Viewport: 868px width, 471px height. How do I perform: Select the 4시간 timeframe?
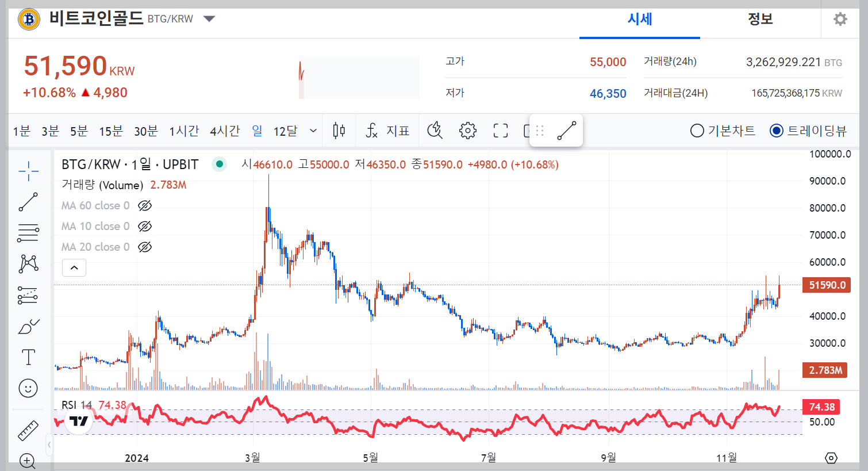[225, 131]
